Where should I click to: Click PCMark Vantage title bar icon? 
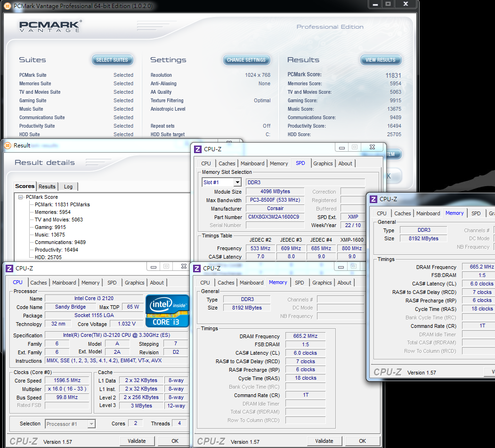click(x=8, y=6)
